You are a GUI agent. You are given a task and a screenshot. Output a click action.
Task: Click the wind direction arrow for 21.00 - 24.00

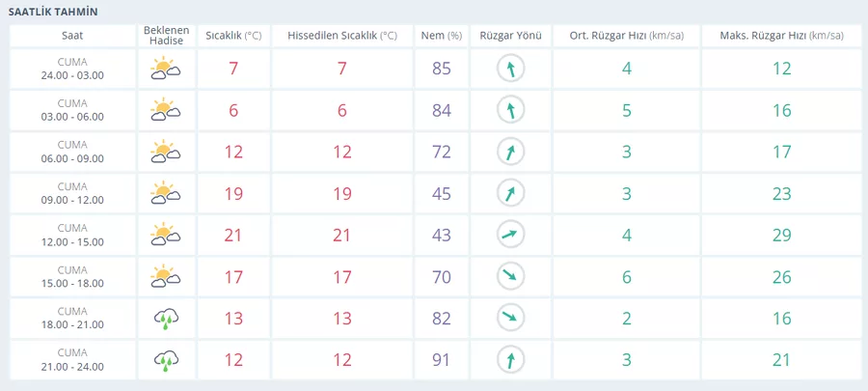tap(510, 360)
